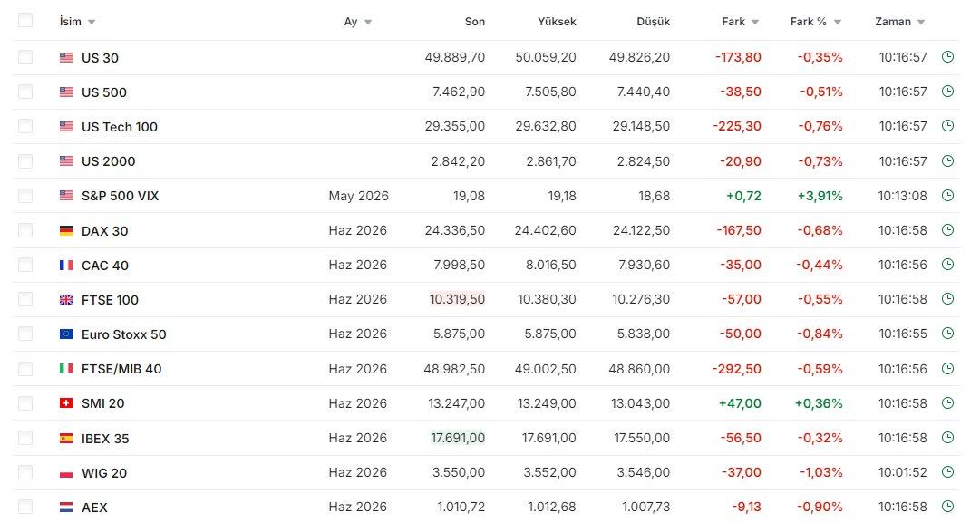Open the FTSE/MIB 40 link
This screenshot has width=980, height=523.
(121, 369)
